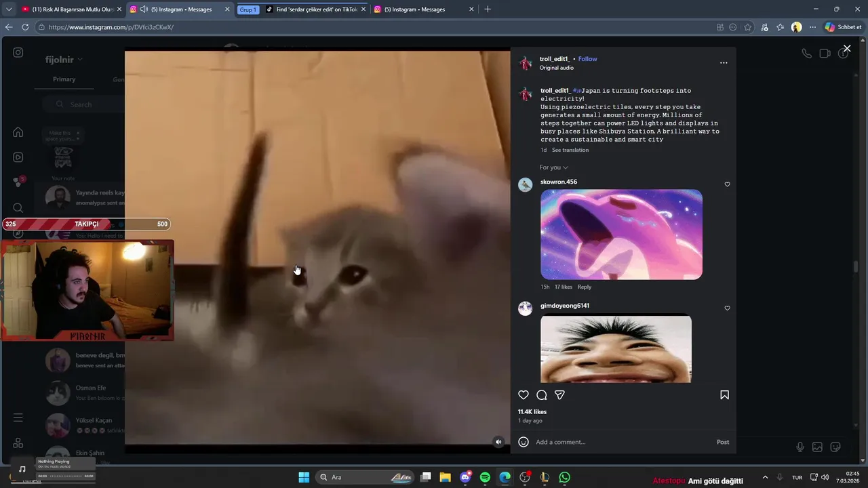868x488 pixels.
Task: Expand the For you comments sorting dropdown
Action: click(x=554, y=167)
